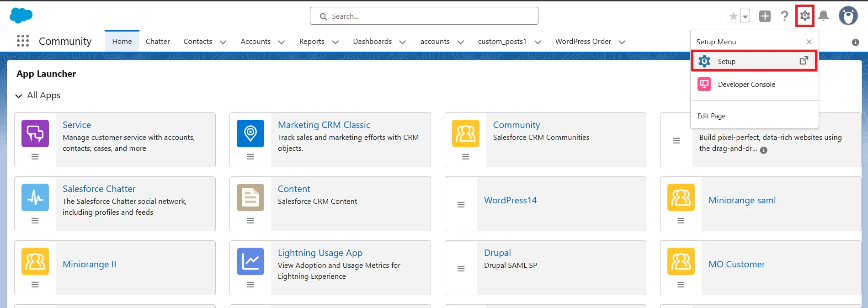
Task: Open the user profile avatar
Action: coord(848,16)
